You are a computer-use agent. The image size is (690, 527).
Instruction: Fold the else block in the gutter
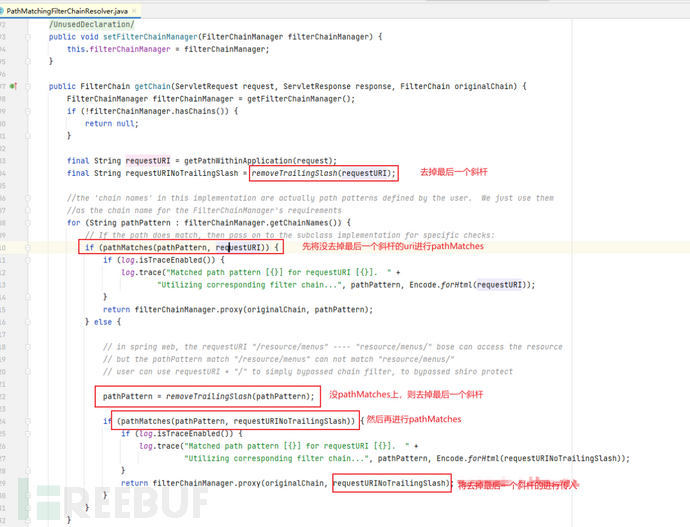point(27,322)
